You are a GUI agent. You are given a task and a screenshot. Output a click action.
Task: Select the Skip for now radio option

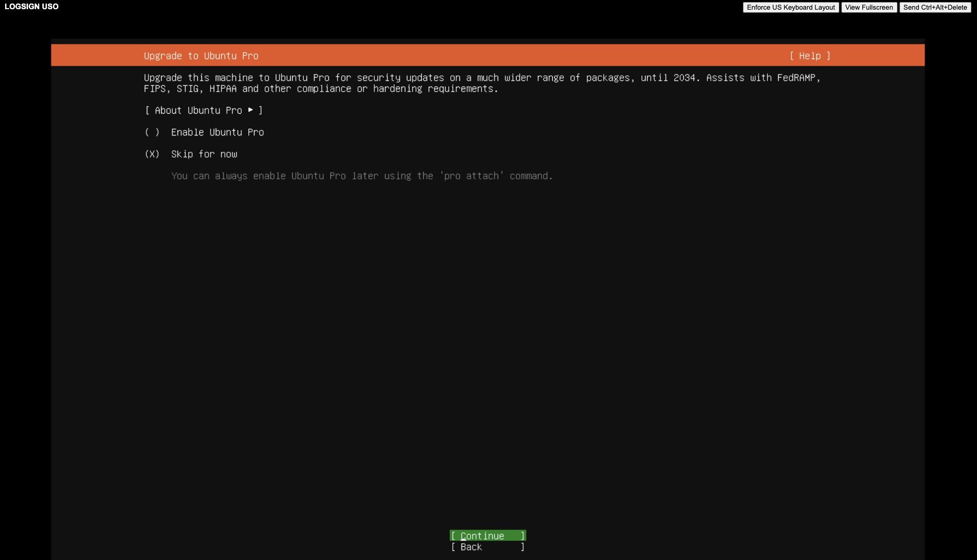tap(191, 154)
